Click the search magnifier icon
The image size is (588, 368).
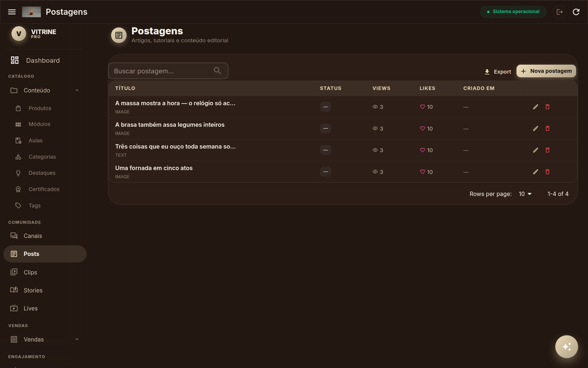point(217,71)
